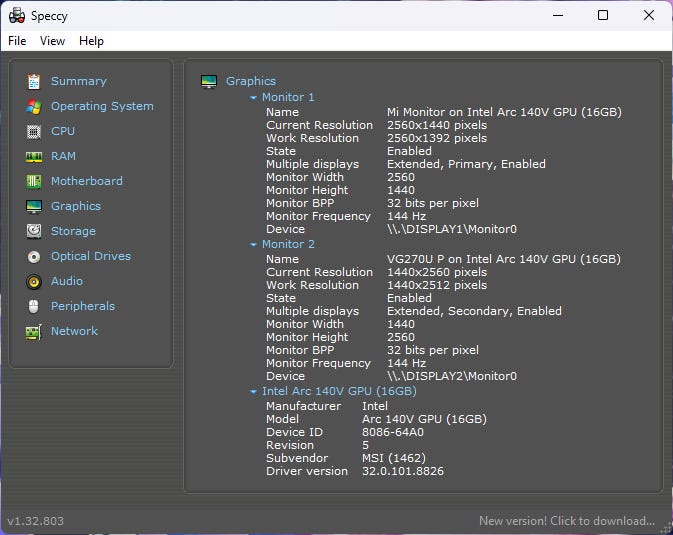The image size is (673, 535).
Task: Select the DISPLAY1\Monitor0 device value
Action: [452, 229]
